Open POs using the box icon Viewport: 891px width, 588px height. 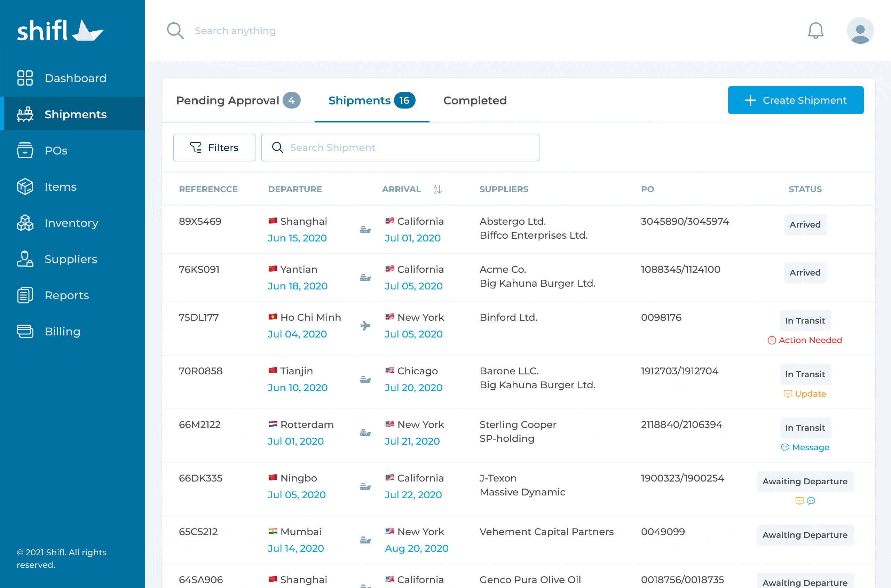click(25, 150)
